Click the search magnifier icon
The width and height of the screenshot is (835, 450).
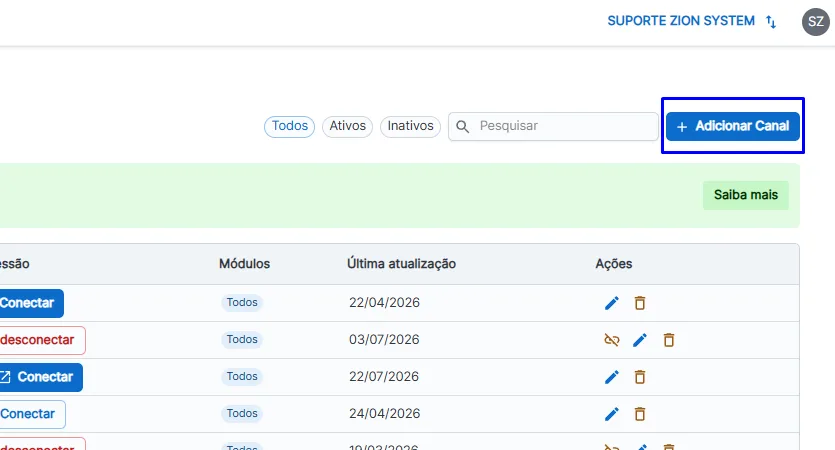click(x=462, y=126)
